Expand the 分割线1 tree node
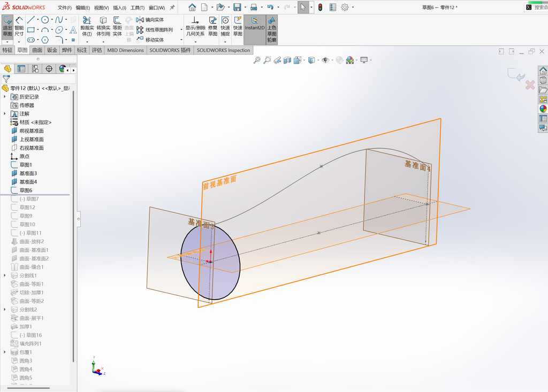 [x=4, y=275]
